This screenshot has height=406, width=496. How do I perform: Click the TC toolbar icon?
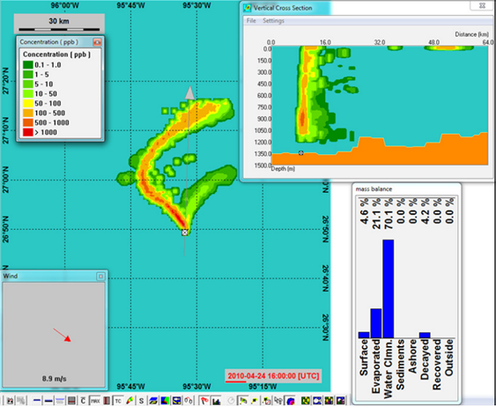(x=118, y=401)
